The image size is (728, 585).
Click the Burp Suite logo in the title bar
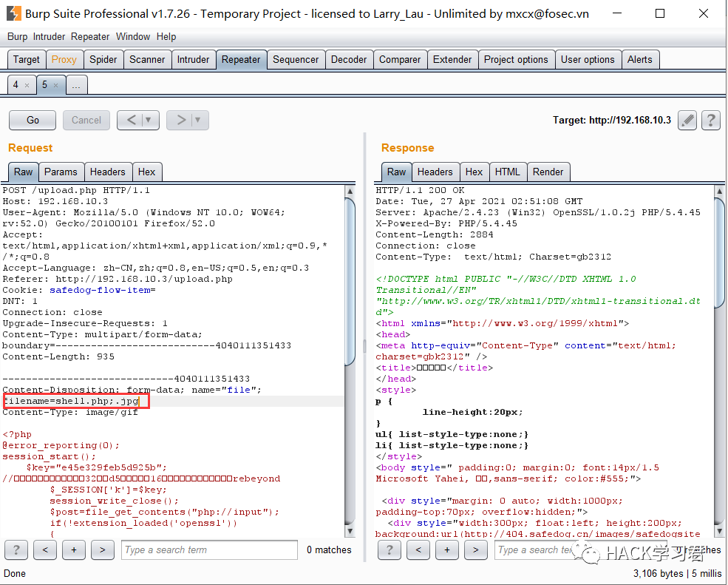[13, 13]
